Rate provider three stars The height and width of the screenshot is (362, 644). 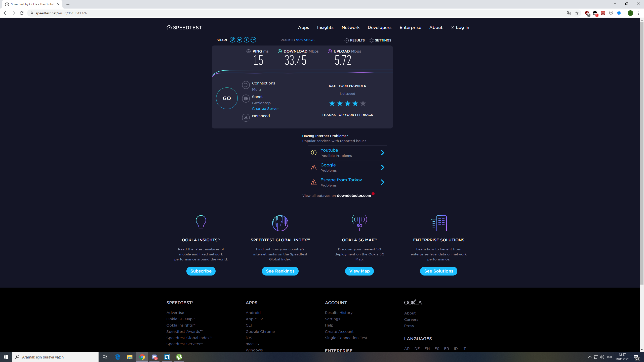click(x=348, y=103)
